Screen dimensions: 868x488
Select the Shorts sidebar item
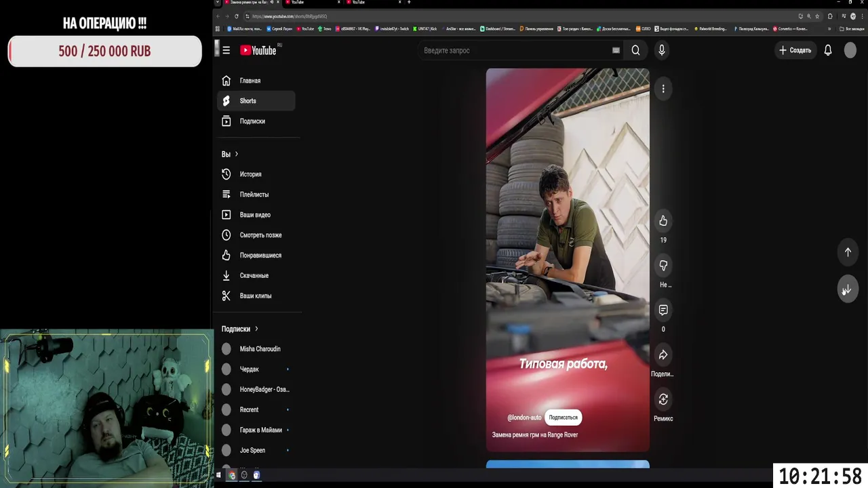tap(256, 101)
